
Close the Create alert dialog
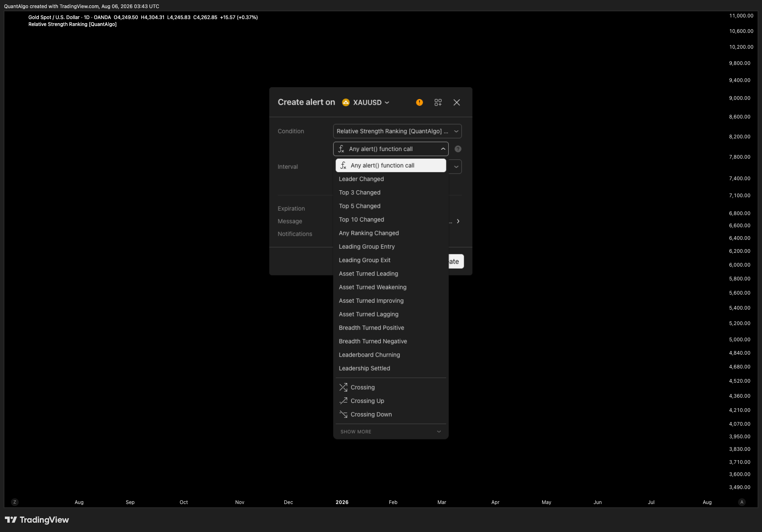coord(457,103)
